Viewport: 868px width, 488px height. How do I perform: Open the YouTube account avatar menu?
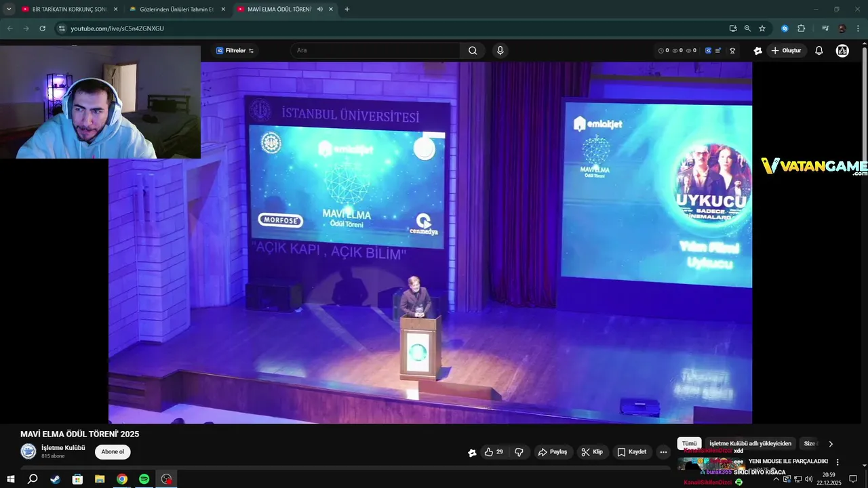coord(842,51)
